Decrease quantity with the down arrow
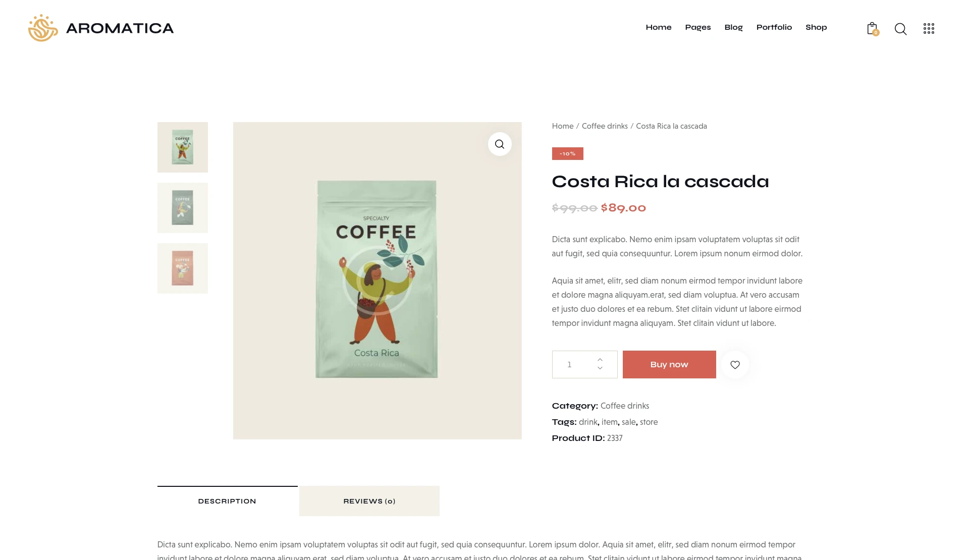 [x=600, y=368]
